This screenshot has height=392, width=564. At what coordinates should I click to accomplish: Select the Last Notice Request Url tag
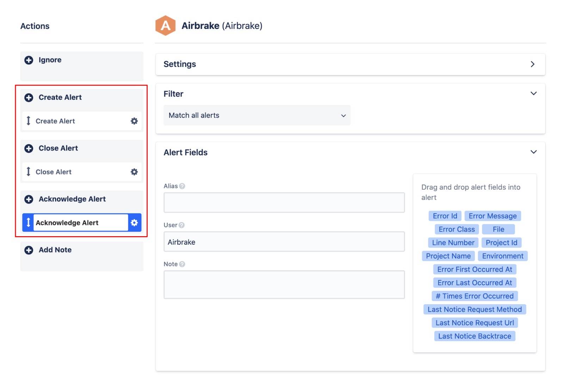(x=475, y=323)
